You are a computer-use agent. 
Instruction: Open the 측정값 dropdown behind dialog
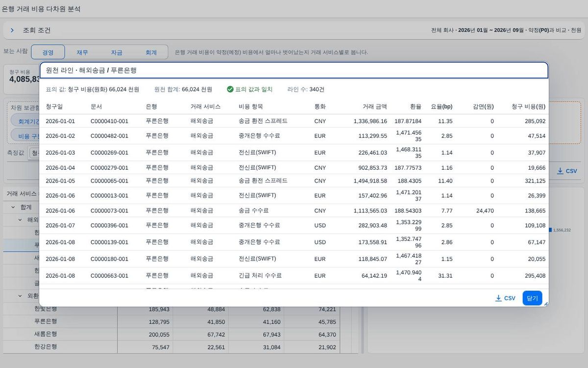pos(34,154)
